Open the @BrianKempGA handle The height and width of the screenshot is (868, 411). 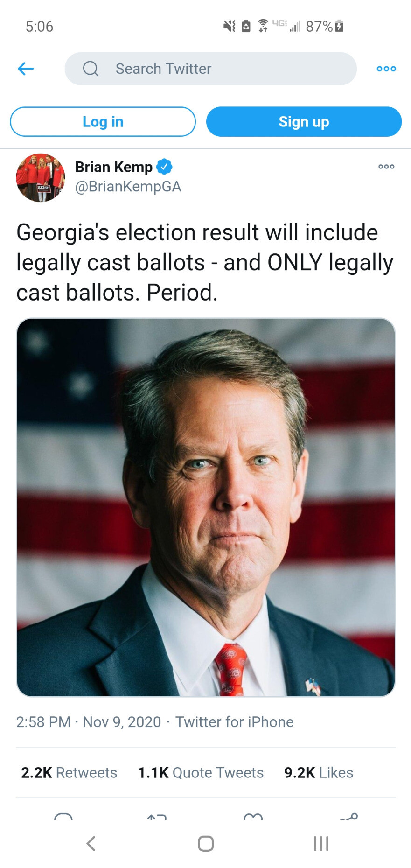coord(128,187)
